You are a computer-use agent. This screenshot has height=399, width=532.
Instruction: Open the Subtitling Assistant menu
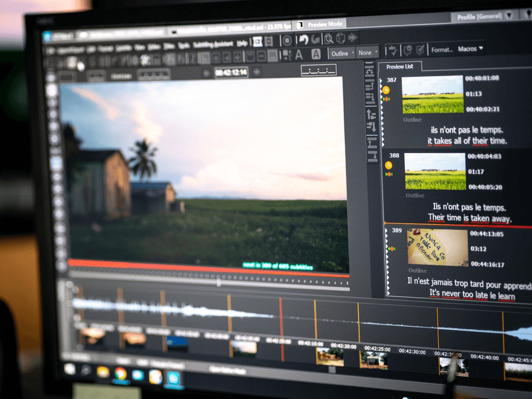pyautogui.click(x=213, y=44)
